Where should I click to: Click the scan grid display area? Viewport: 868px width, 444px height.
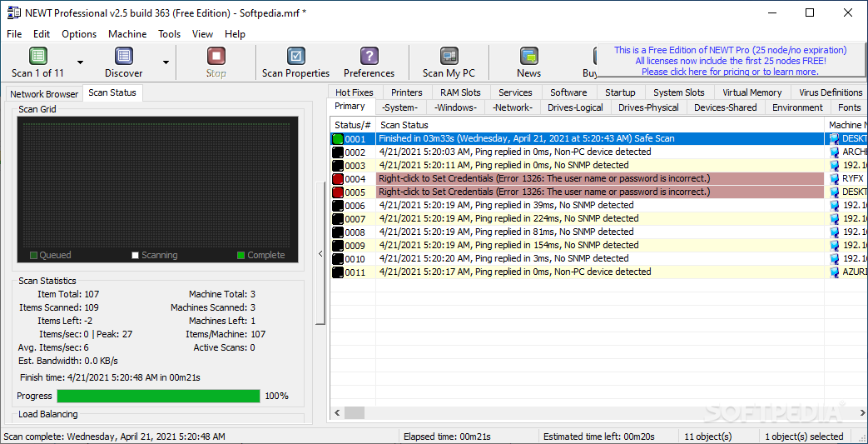tap(157, 189)
